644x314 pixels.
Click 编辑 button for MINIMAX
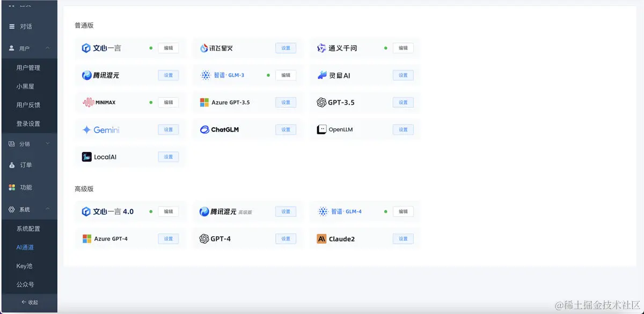point(169,102)
